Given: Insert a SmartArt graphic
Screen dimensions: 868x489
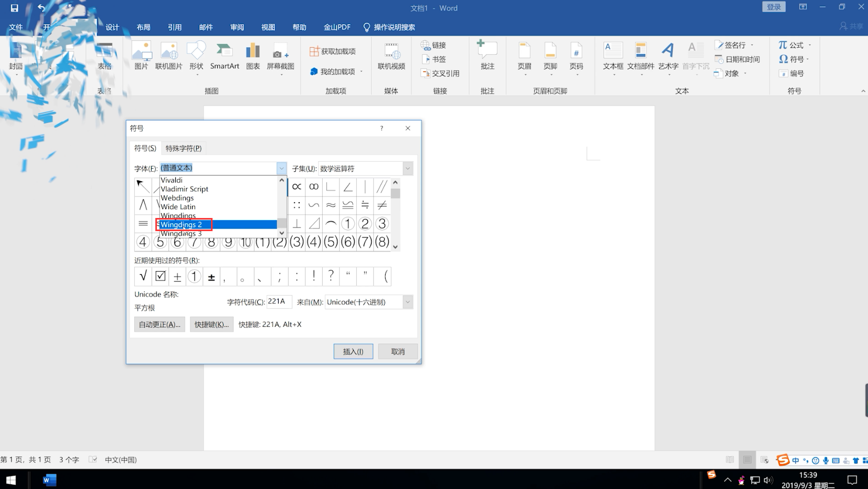Looking at the screenshot, I should click(x=225, y=56).
